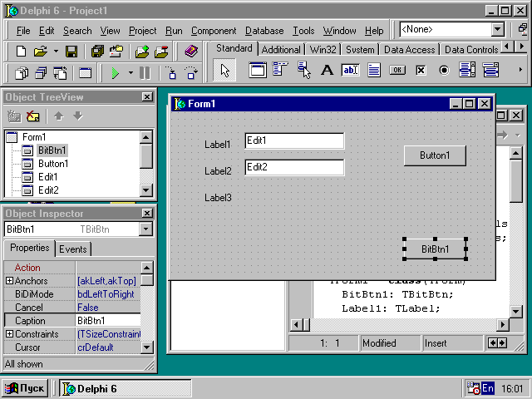Select the Button OK component icon
The image size is (532, 399).
(397, 70)
